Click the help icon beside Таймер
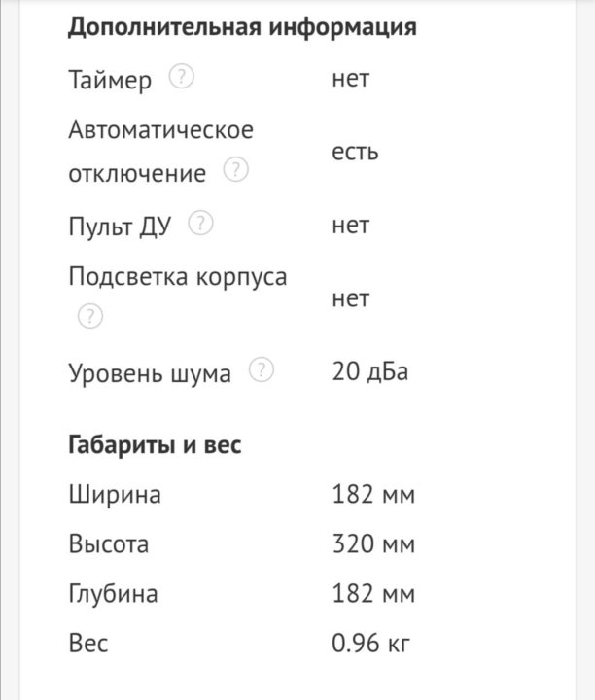The image size is (595, 700). pyautogui.click(x=181, y=78)
